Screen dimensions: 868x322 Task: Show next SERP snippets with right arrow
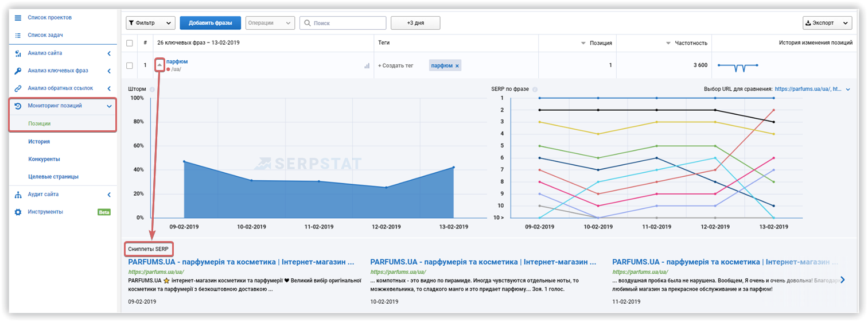click(x=842, y=280)
